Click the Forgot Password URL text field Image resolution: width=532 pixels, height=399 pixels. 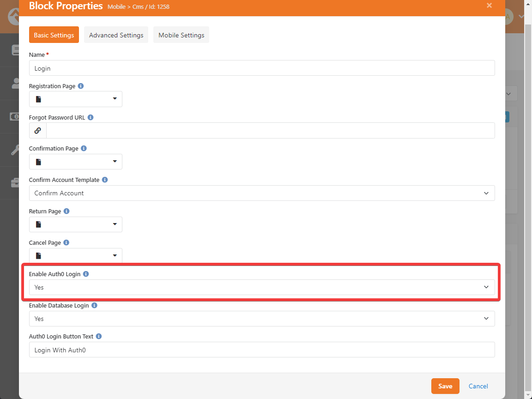click(x=271, y=131)
